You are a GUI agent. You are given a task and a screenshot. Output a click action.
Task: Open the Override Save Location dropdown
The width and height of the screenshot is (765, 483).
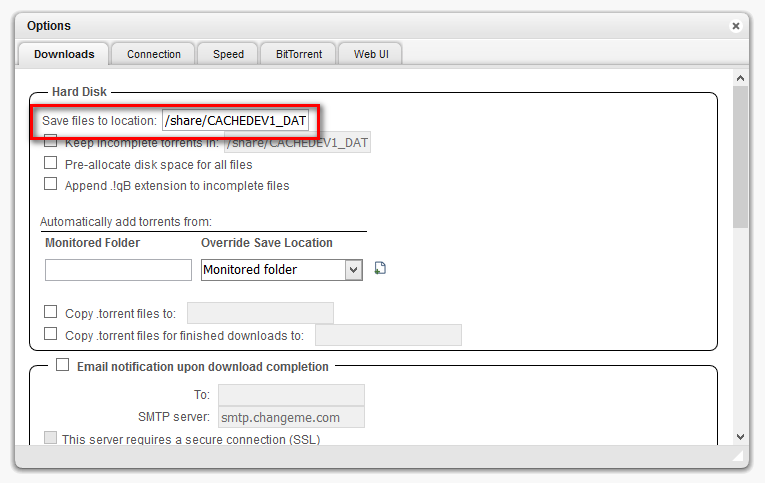point(281,270)
